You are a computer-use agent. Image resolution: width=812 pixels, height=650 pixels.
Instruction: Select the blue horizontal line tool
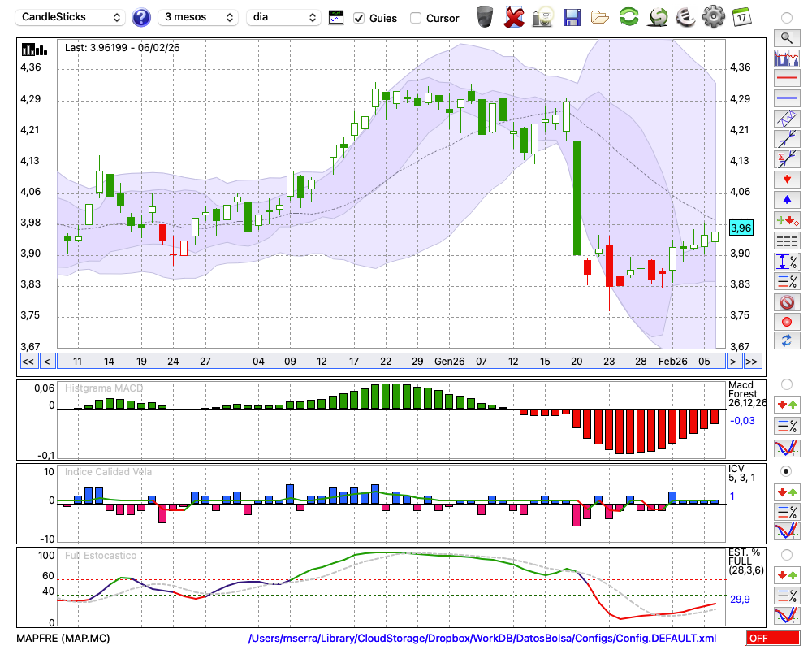[787, 98]
